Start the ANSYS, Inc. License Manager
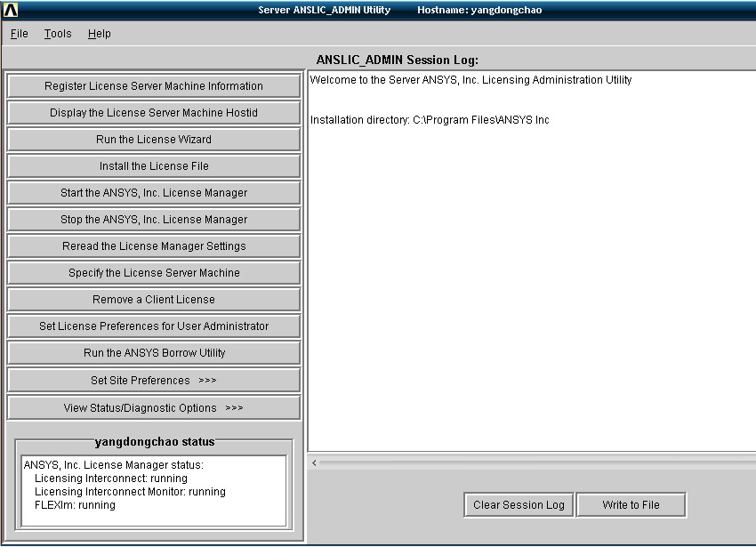 coord(154,193)
